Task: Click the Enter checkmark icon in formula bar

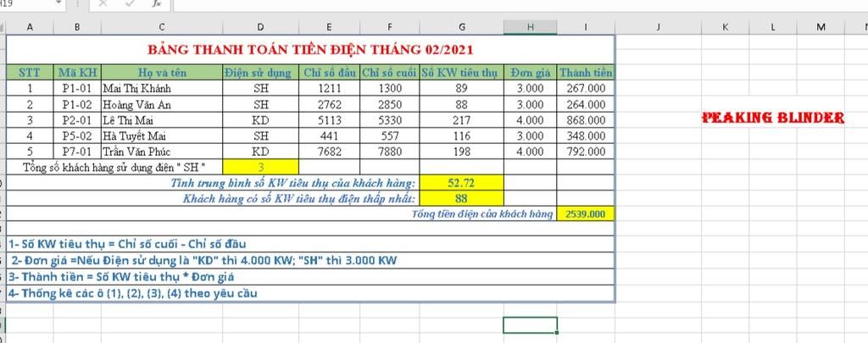Action: coord(130,3)
